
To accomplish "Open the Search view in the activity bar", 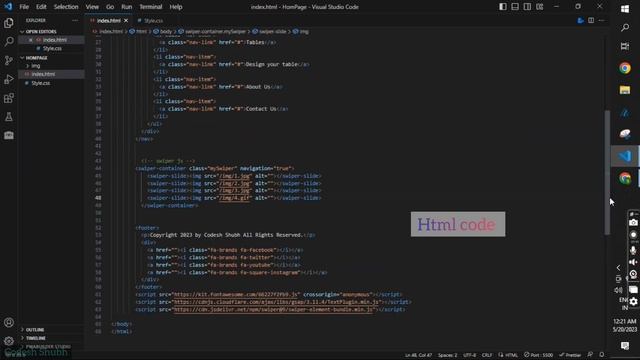I will coord(9,42).
